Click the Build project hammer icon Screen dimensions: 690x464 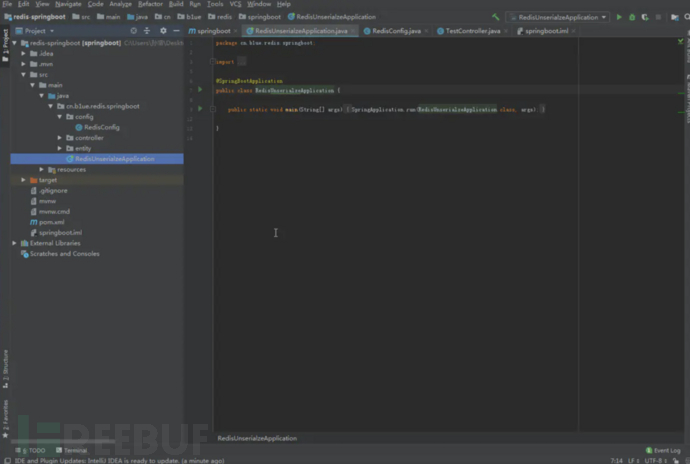coord(497,17)
